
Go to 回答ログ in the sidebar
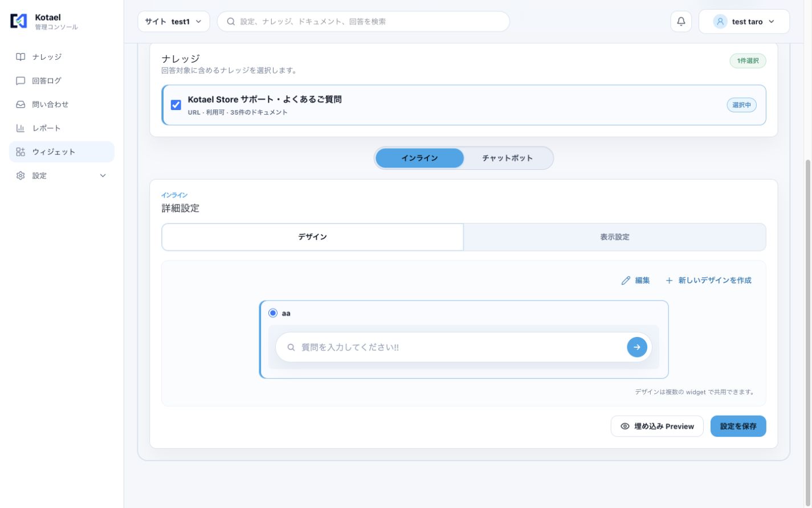62,81
